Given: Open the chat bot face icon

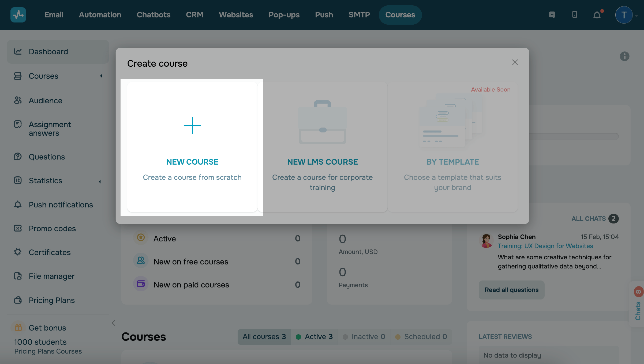Looking at the screenshot, I should (x=552, y=15).
